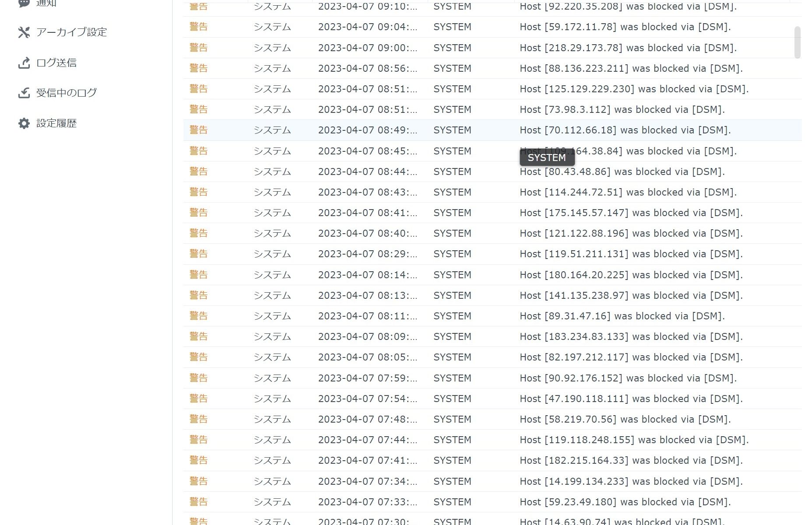Click the Archive settings tools icon
Viewport: 812px width, 525px height.
(x=24, y=32)
